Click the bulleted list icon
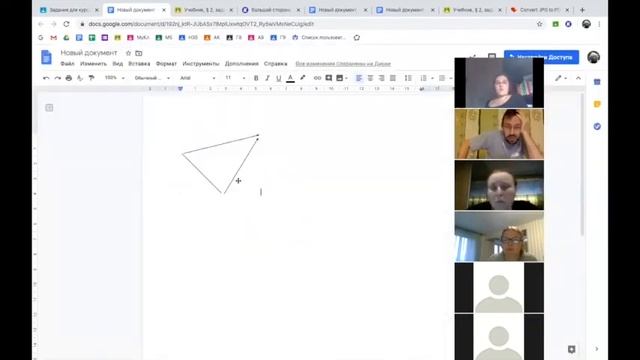Screen dimensions: 640x360 pos(442,78)
